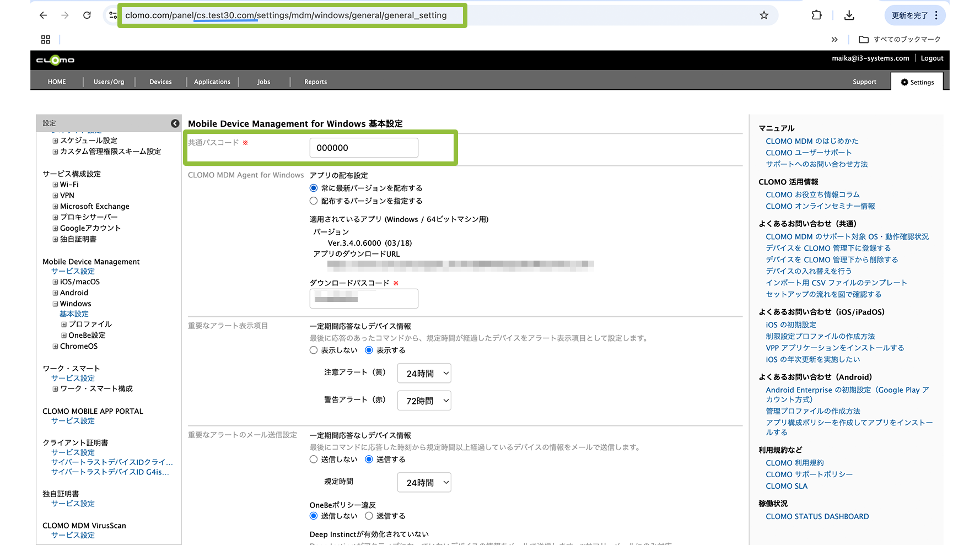The height and width of the screenshot is (551, 980).
Task: Collapse the 設定 sidebar with the arrow icon
Action: point(175,123)
